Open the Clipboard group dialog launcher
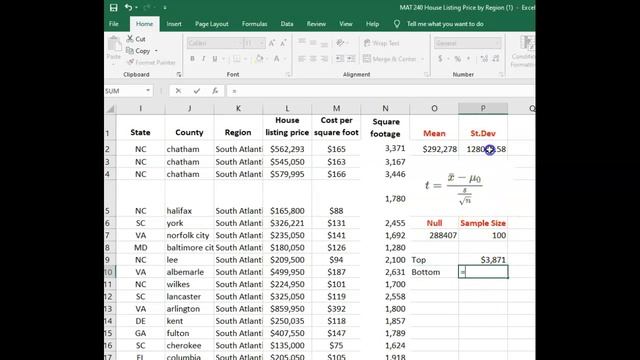 [x=179, y=75]
